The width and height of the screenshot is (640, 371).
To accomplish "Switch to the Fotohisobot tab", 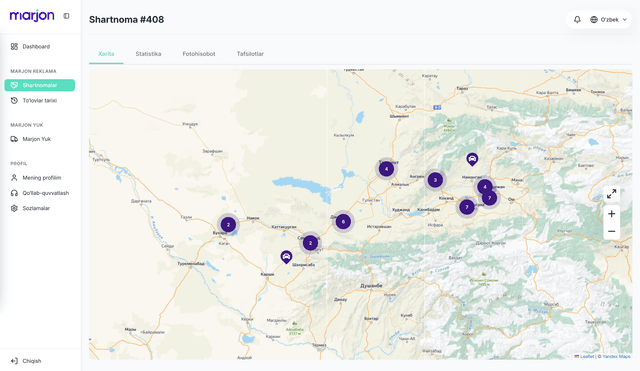I will [199, 54].
